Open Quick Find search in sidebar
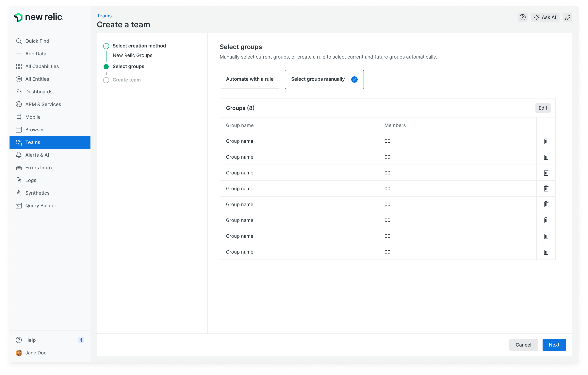 37,41
